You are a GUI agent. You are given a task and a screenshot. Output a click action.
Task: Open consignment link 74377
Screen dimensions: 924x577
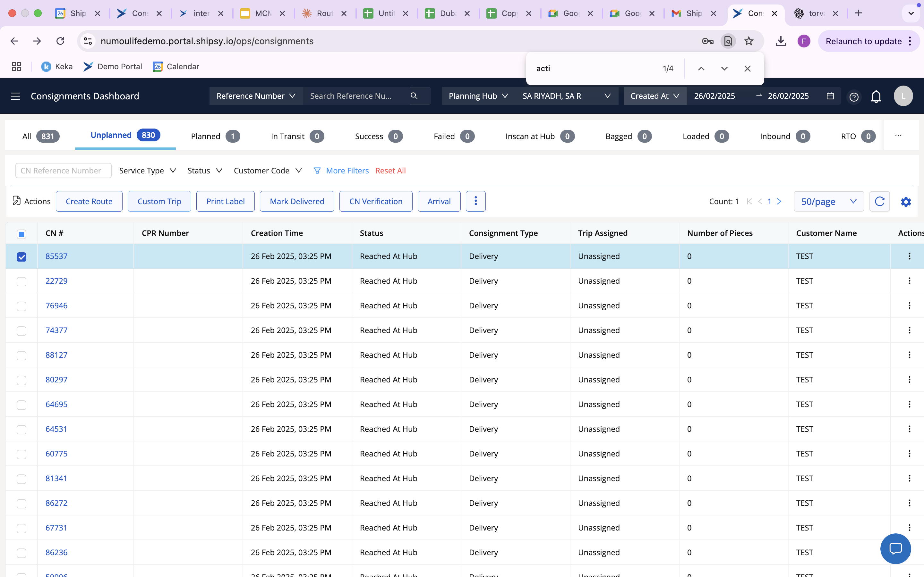tap(56, 330)
